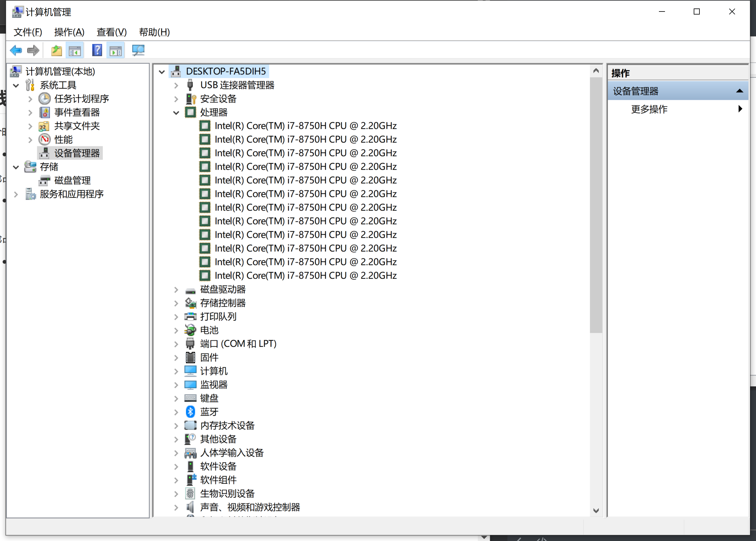
Task: Select 内存技术设备 category
Action: 227,425
